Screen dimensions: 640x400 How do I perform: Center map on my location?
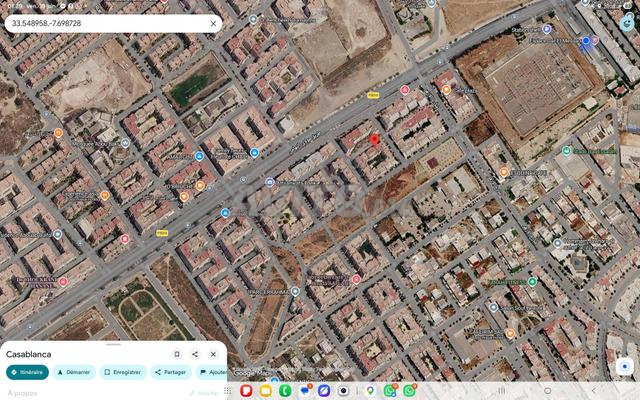[624, 367]
